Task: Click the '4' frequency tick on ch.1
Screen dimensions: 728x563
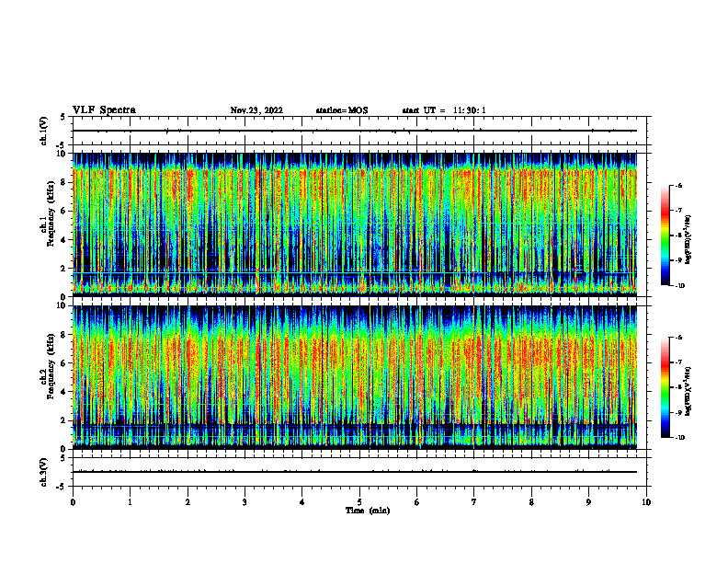Action: tap(63, 240)
